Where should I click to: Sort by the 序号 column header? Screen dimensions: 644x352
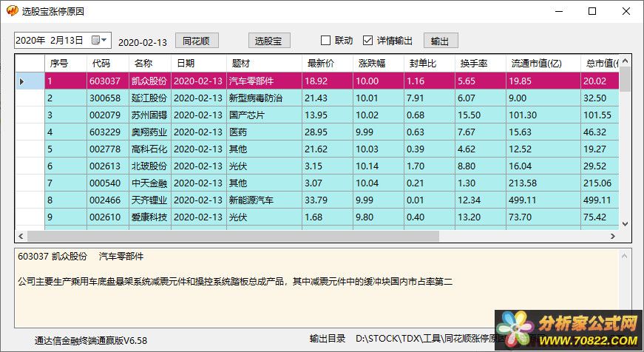[x=66, y=64]
